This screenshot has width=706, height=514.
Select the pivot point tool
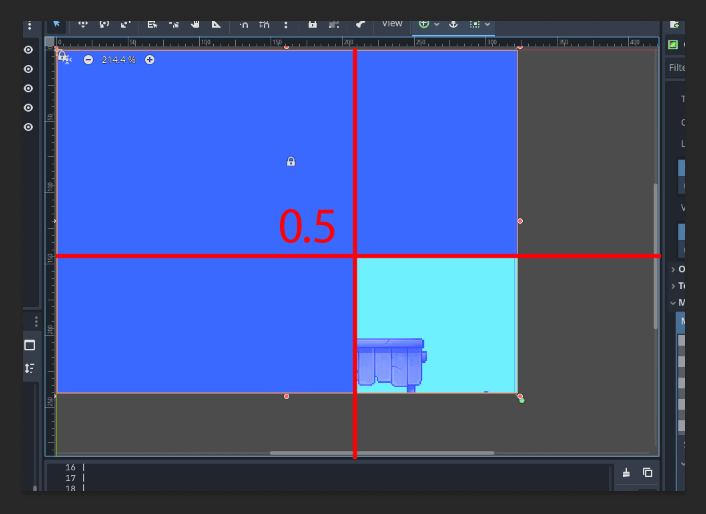[174, 24]
